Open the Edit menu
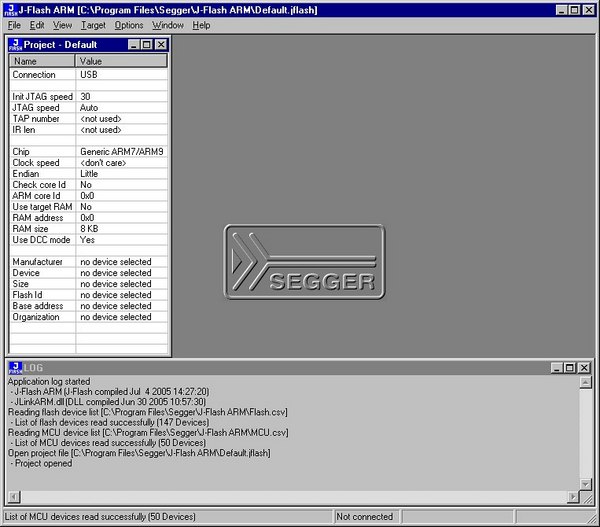The height and width of the screenshot is (527, 600). (x=37, y=25)
